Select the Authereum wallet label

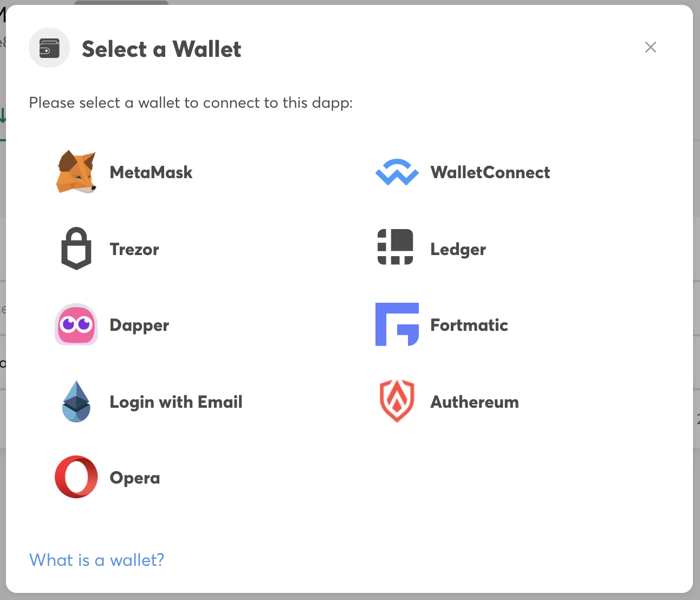(x=475, y=402)
